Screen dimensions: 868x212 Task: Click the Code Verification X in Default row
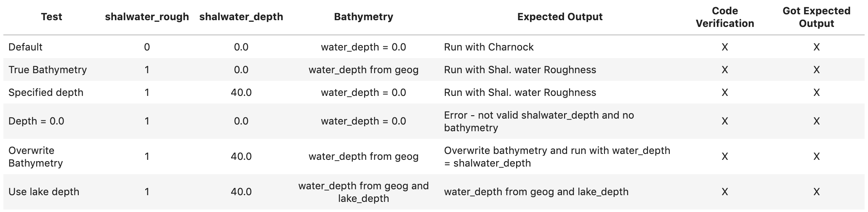pos(724,47)
